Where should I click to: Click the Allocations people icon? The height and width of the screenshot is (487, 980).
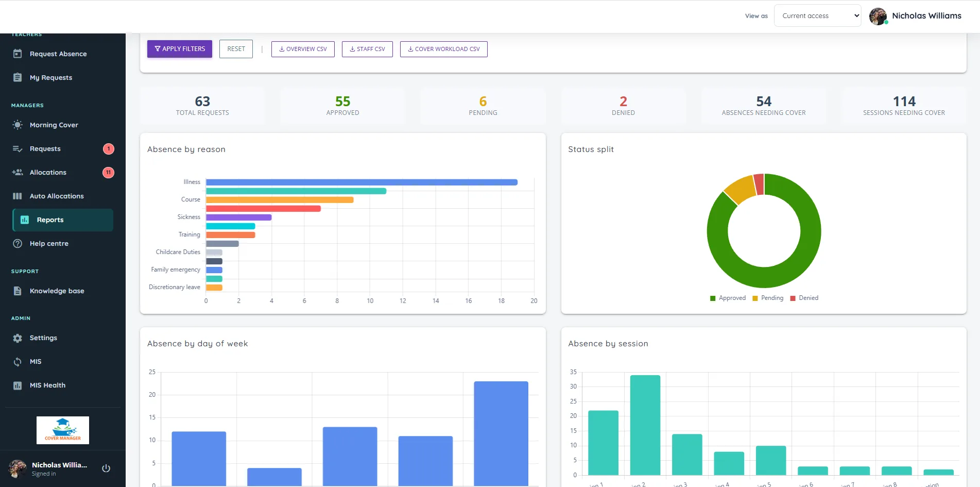pos(18,172)
